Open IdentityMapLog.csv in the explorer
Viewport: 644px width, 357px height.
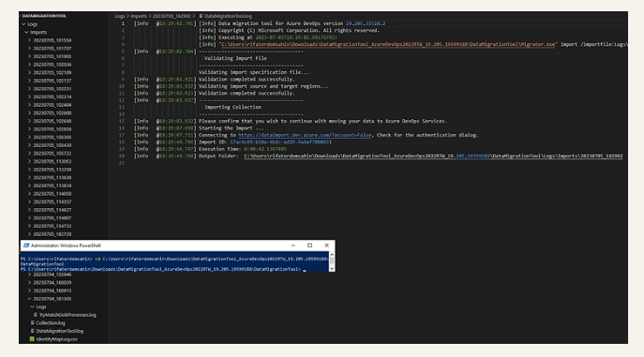pyautogui.click(x=56, y=339)
